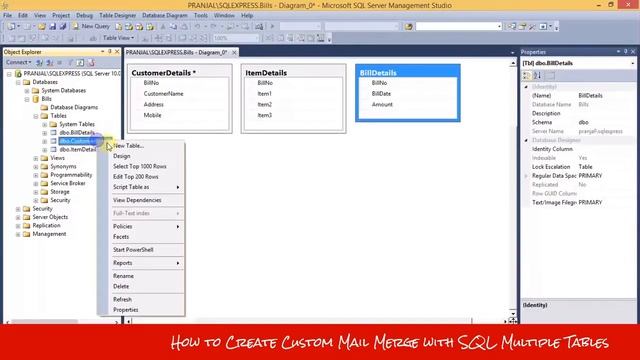
Task: Open the Tools menu
Action: (200, 16)
